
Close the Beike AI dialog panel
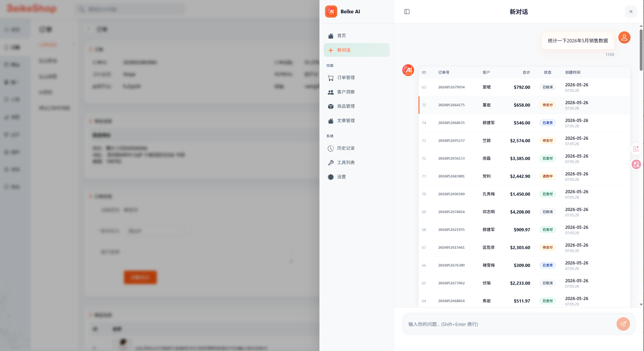[631, 11]
